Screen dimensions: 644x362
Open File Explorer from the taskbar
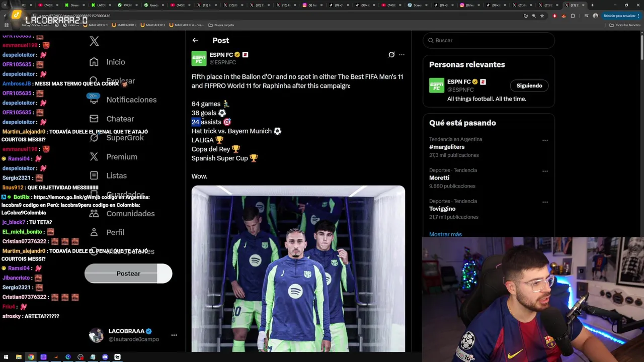click(x=19, y=357)
